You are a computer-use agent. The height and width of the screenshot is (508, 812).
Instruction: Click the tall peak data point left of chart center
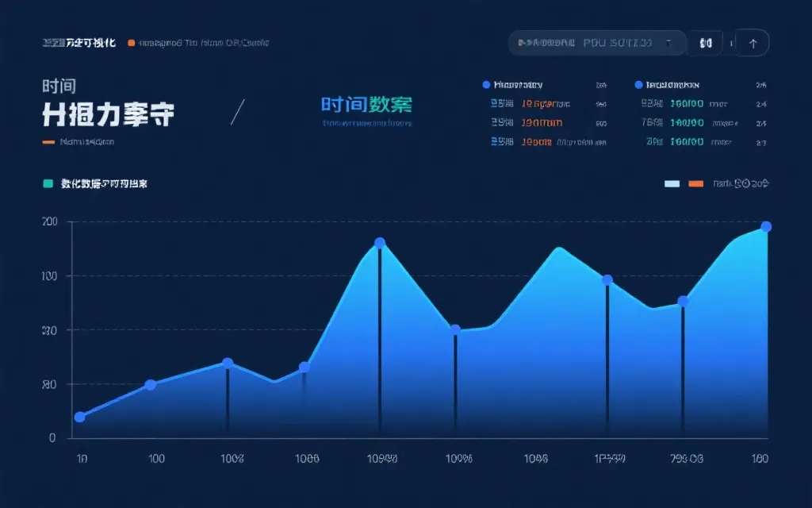pyautogui.click(x=380, y=243)
